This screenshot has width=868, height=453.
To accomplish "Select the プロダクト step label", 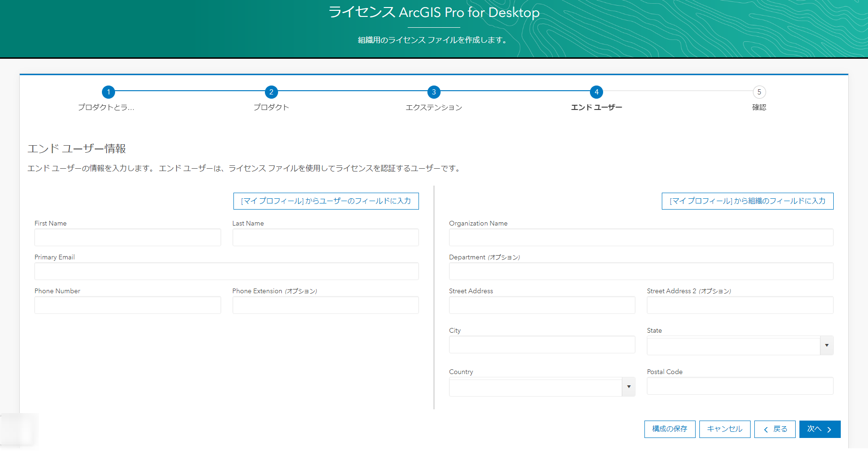I will tap(271, 107).
